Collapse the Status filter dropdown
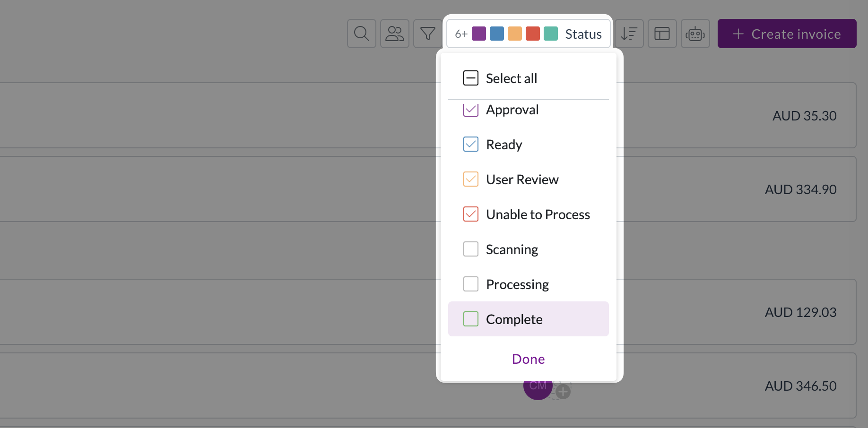This screenshot has width=868, height=428. 529,34
